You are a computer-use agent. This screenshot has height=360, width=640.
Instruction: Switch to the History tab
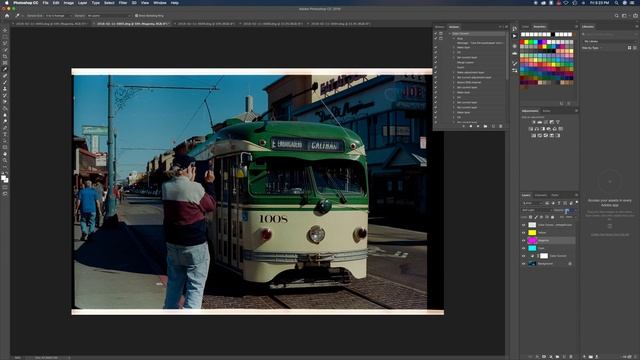tap(440, 27)
